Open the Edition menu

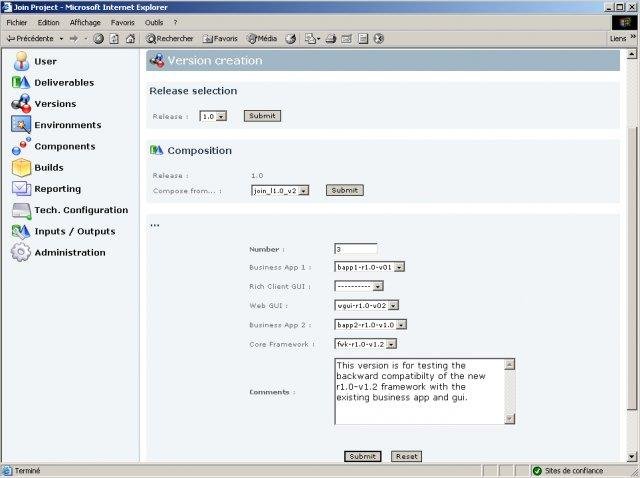point(48,22)
